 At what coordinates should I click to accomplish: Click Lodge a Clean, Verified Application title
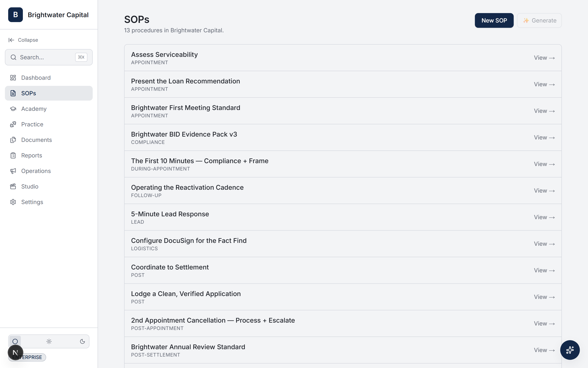click(x=186, y=294)
